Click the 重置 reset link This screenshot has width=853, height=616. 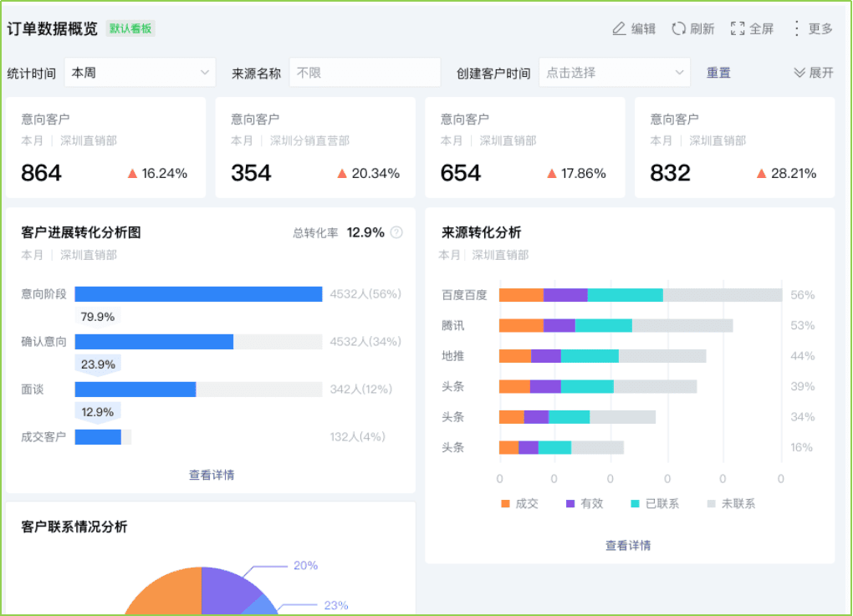718,73
